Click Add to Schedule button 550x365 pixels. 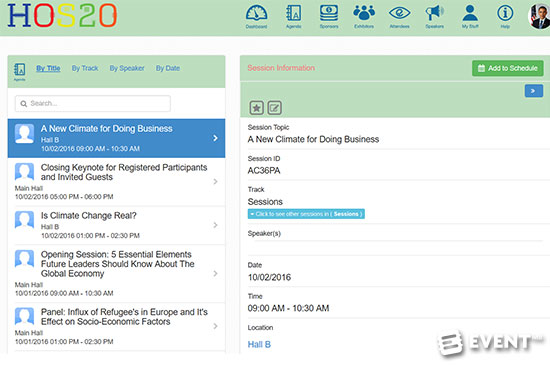(508, 68)
